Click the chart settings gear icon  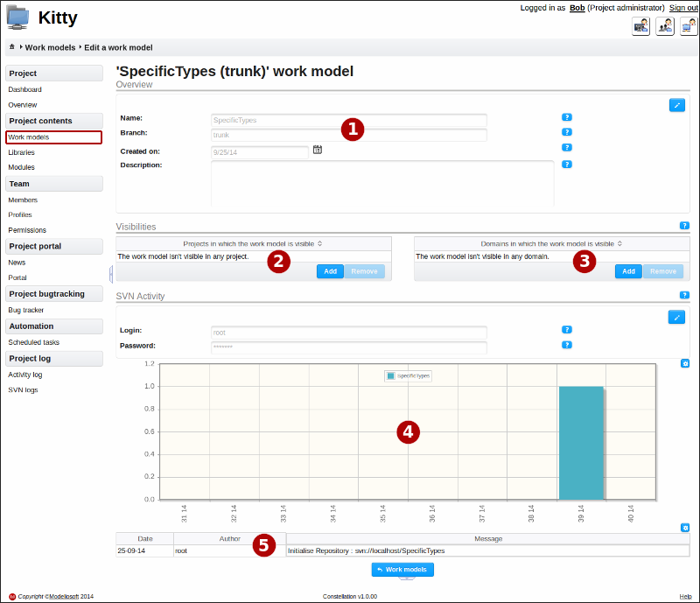(685, 363)
